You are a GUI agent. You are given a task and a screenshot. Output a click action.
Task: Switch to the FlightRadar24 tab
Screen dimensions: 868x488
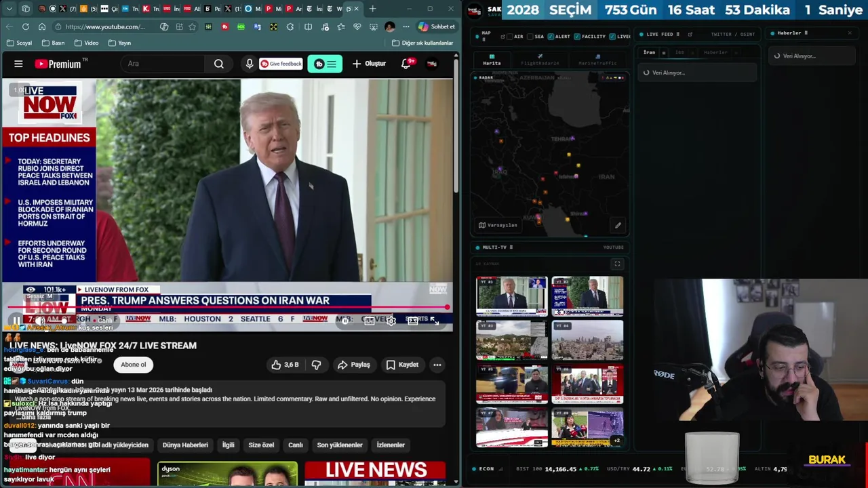pyautogui.click(x=540, y=60)
